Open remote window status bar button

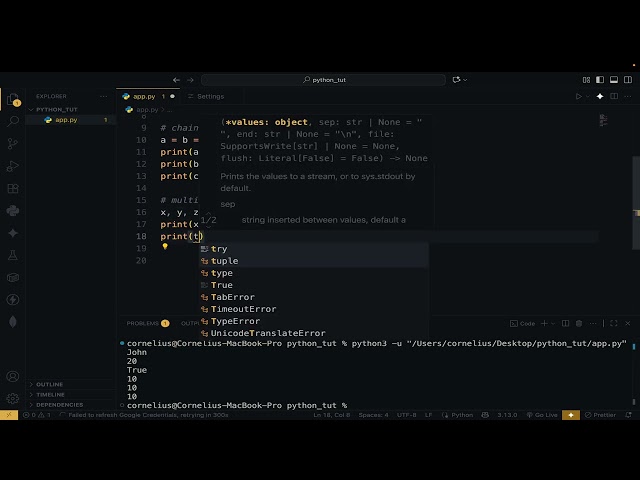[x=9, y=415]
